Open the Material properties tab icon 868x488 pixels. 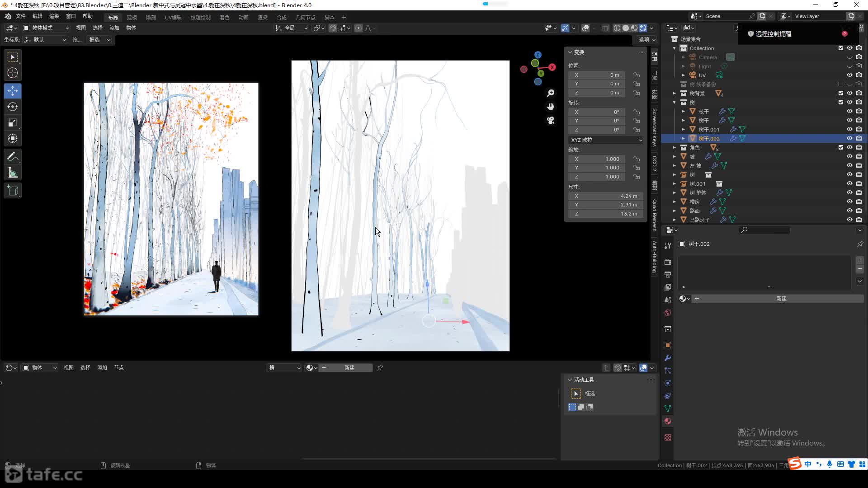[x=668, y=421]
